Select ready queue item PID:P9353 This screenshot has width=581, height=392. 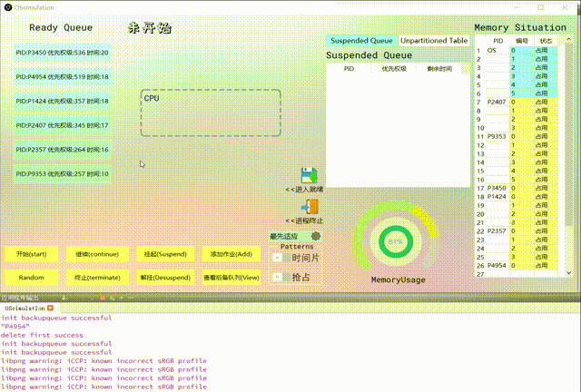coord(63,174)
